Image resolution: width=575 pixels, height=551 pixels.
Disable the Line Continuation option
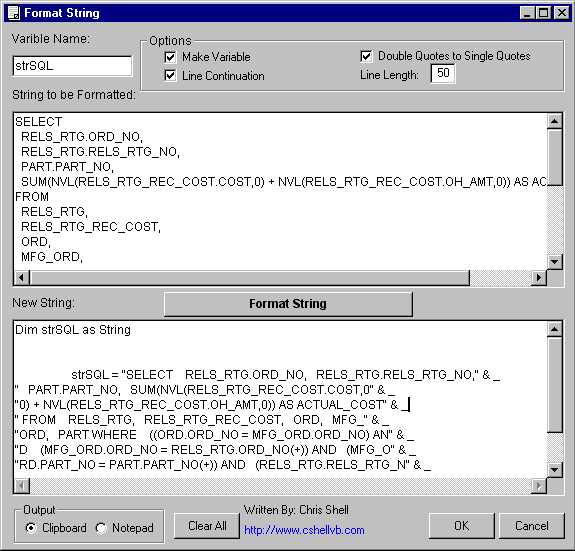click(170, 76)
